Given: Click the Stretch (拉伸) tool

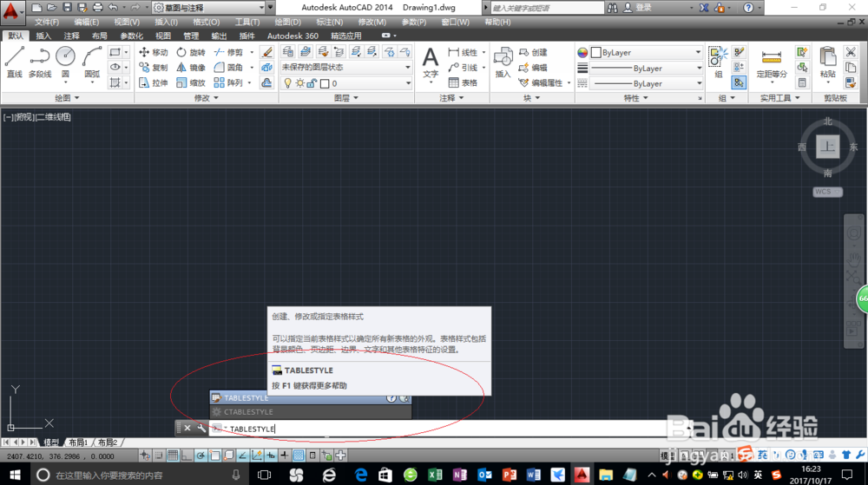Looking at the screenshot, I should [x=154, y=82].
